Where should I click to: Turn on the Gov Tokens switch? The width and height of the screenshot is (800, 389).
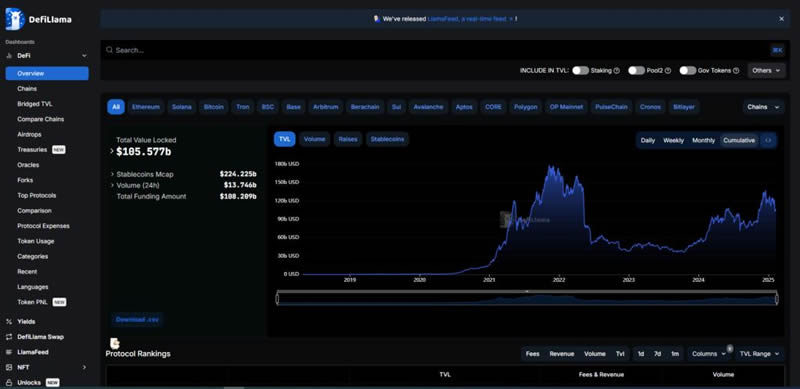[688, 70]
